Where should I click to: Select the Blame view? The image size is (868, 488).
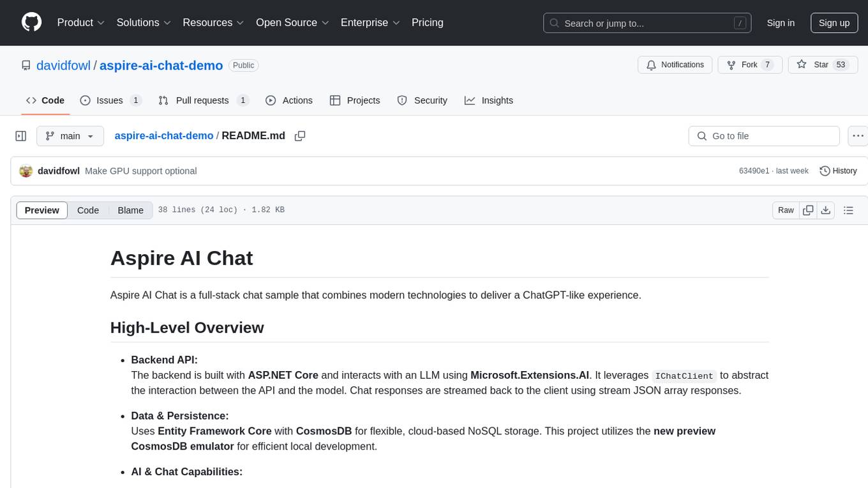click(x=131, y=210)
